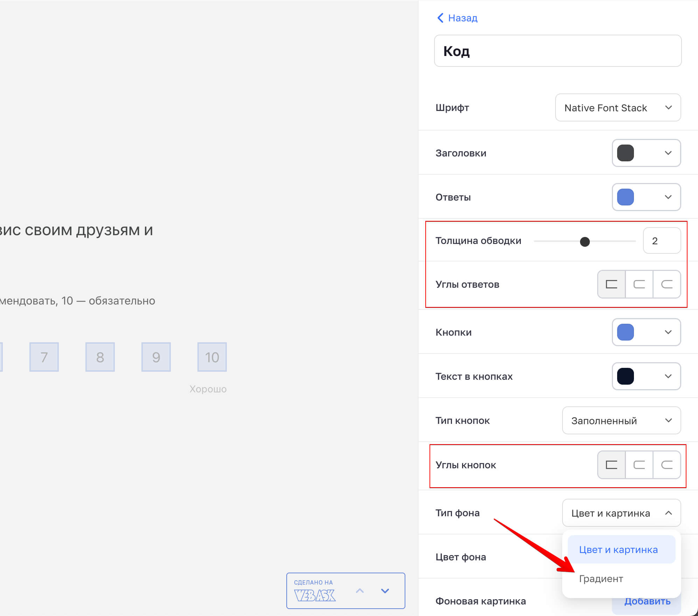Click the Толщина обводки value field
This screenshot has width=698, height=616.
pyautogui.click(x=662, y=241)
